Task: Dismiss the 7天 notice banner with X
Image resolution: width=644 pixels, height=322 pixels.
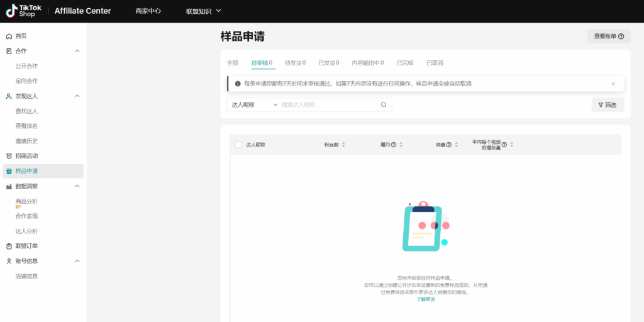Action: tap(613, 84)
